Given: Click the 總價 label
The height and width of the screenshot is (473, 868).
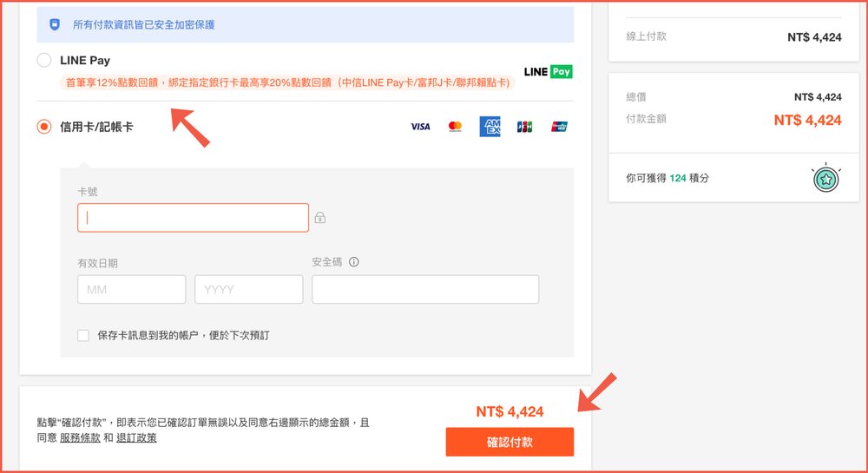Looking at the screenshot, I should 636,97.
